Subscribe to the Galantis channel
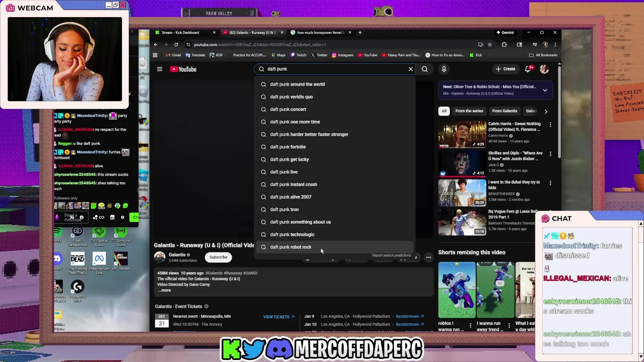644x362 pixels. 218,257
